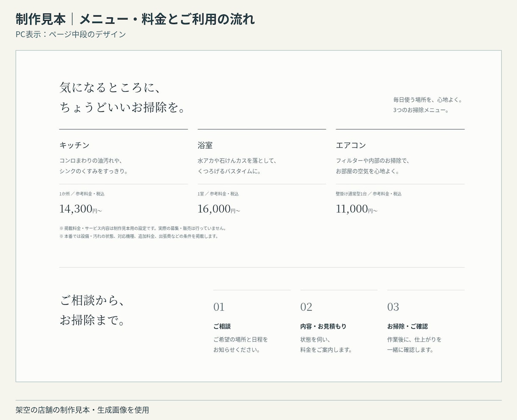Click text 料金をご案内します。
Screen dimensions: 517x420
(326, 350)
